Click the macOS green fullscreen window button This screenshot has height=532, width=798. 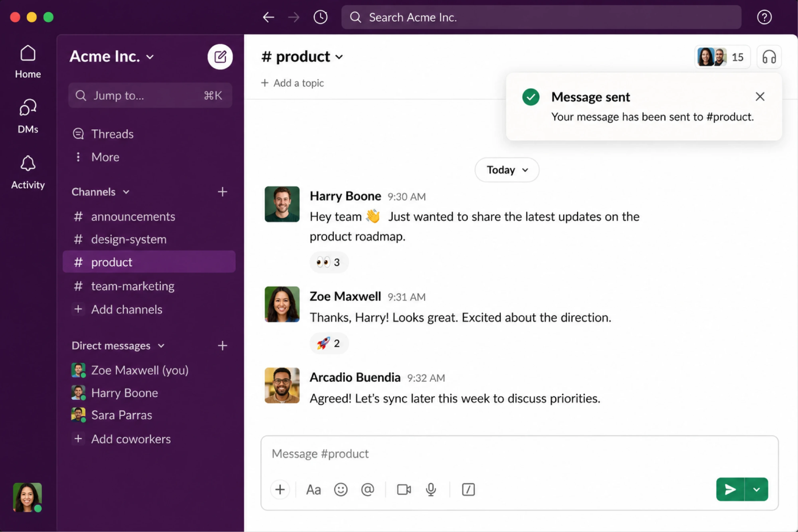tap(49, 17)
